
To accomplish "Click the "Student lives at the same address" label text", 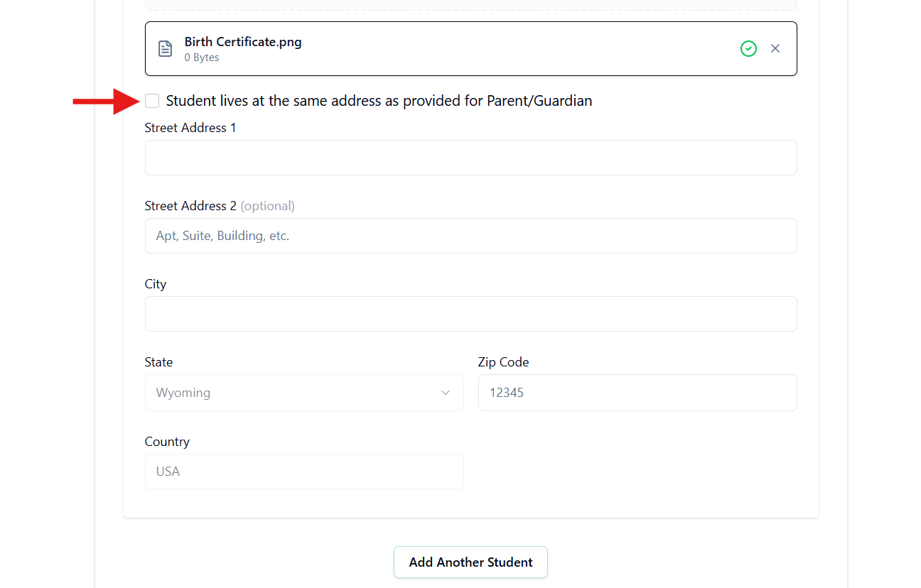I will tap(379, 101).
